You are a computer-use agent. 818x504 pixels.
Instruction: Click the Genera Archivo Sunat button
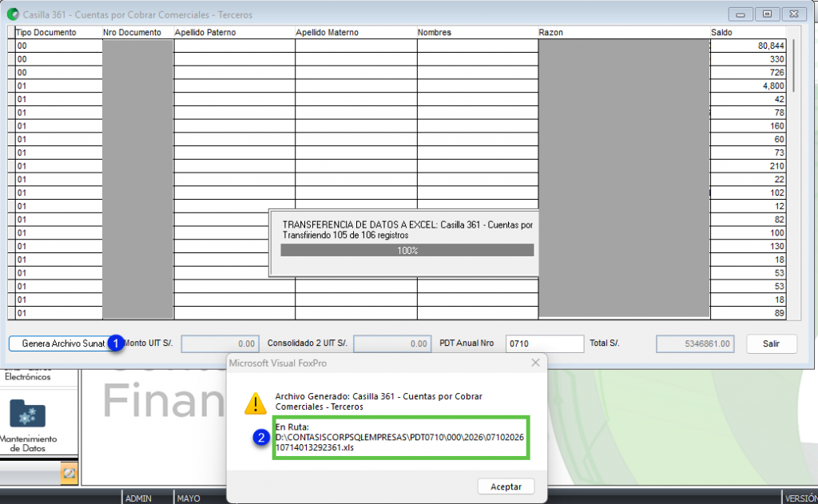62,343
